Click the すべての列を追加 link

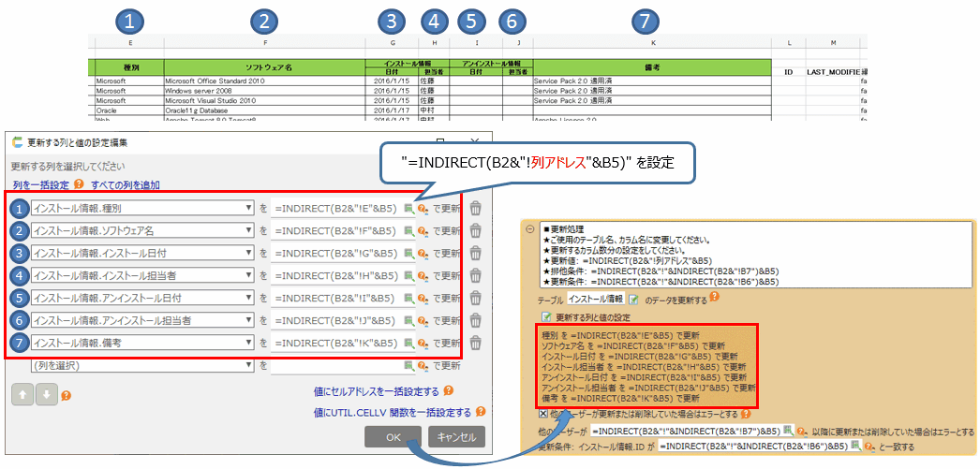click(x=126, y=184)
